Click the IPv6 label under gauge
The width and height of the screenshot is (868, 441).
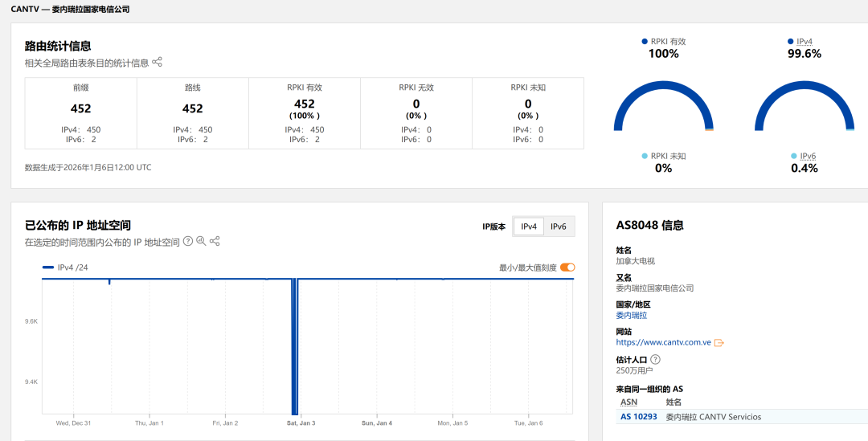(x=808, y=157)
